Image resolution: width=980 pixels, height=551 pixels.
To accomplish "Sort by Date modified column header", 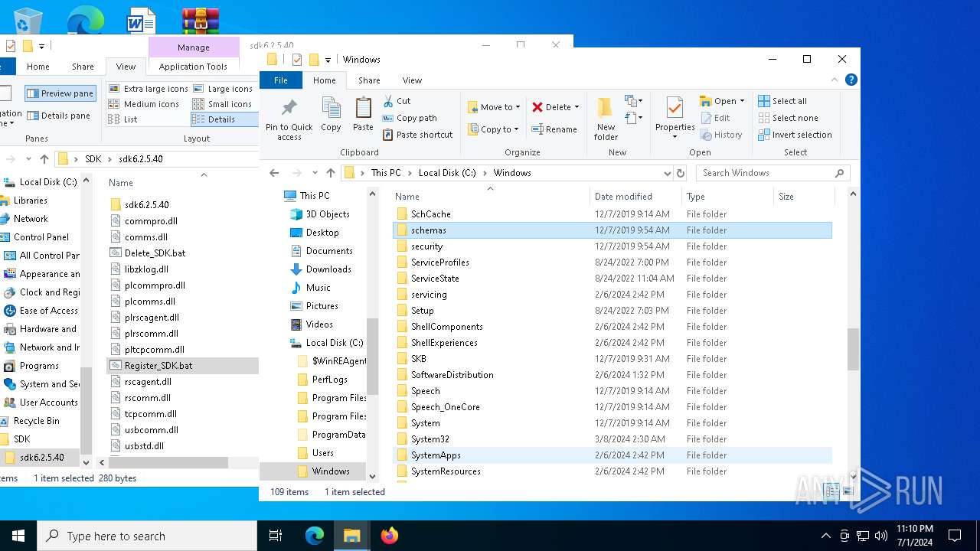I will [x=635, y=197].
